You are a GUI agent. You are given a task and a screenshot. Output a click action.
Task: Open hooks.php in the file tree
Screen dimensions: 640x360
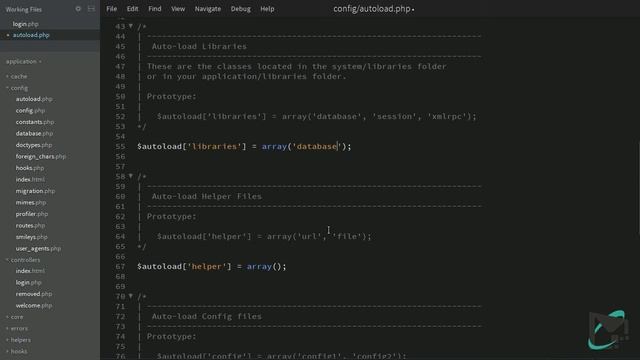tap(30, 168)
